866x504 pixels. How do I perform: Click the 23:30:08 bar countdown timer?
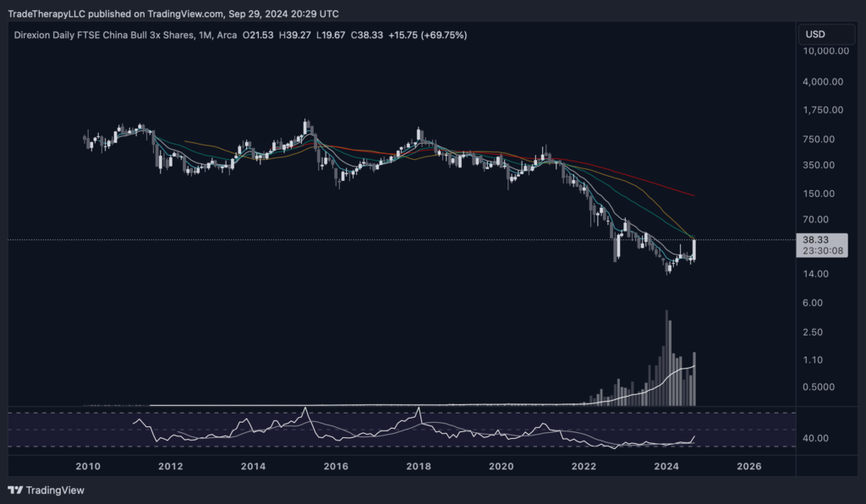point(824,251)
